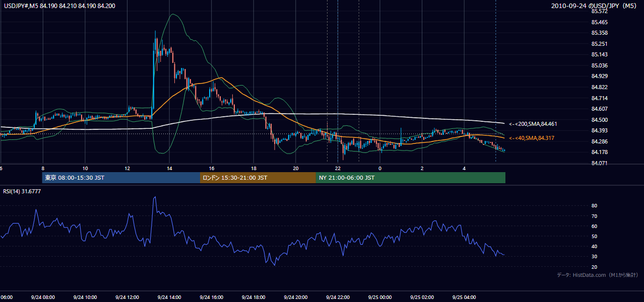Select the ロンドン 15:30-21:00 JST session bar
The image size is (644, 302).
pyautogui.click(x=258, y=178)
